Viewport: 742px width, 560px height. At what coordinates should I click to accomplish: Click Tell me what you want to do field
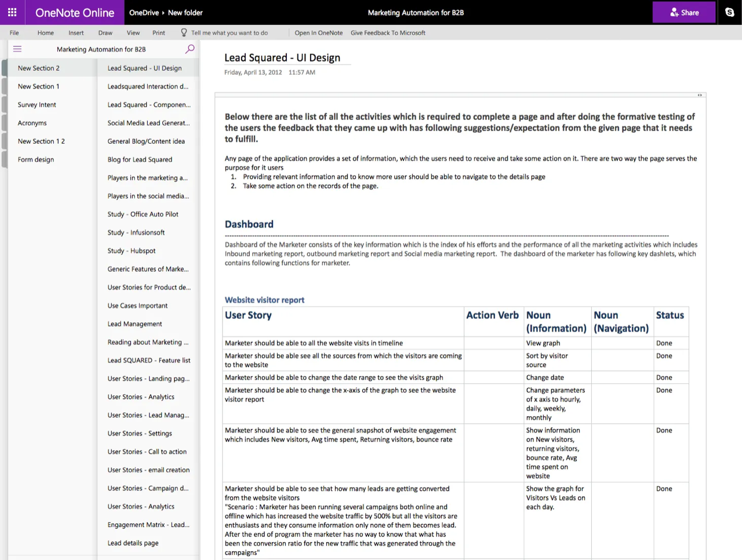tap(230, 33)
